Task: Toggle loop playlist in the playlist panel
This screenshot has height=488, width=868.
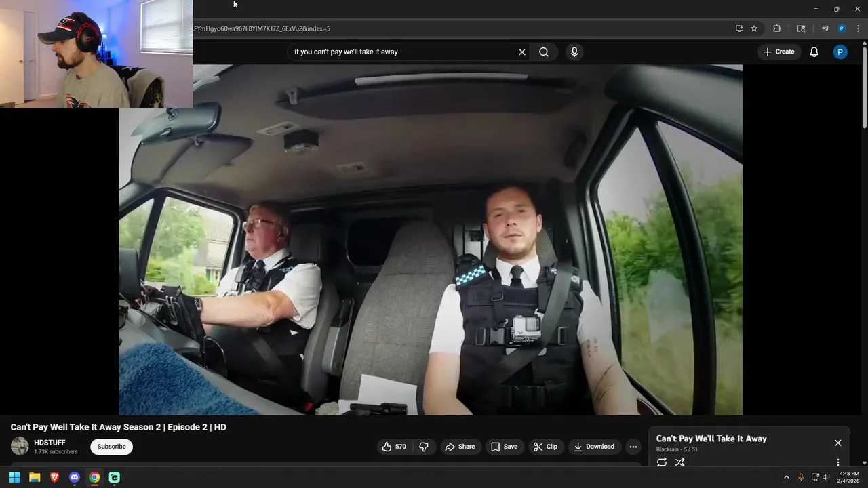Action: (x=662, y=462)
